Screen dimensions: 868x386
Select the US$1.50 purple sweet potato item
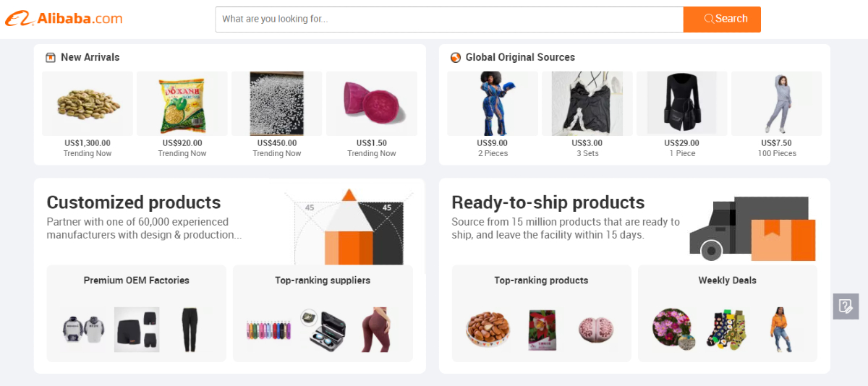[x=372, y=103]
